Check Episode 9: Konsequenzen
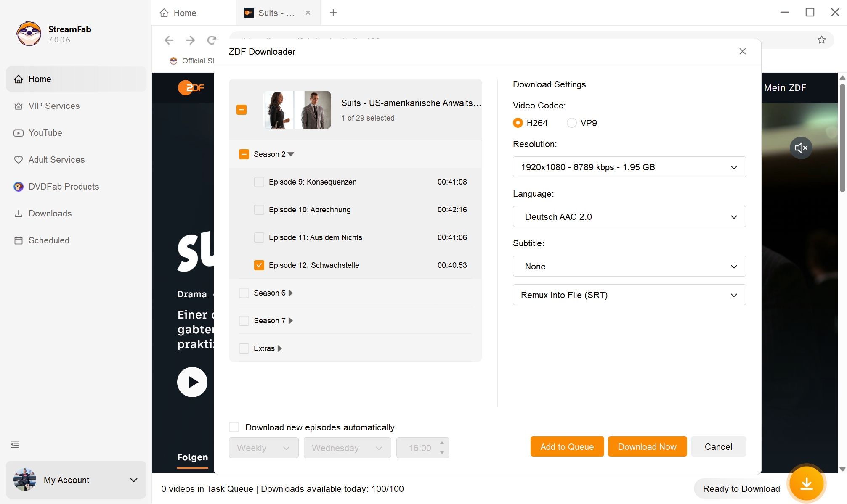This screenshot has height=504, width=847. coord(259,182)
